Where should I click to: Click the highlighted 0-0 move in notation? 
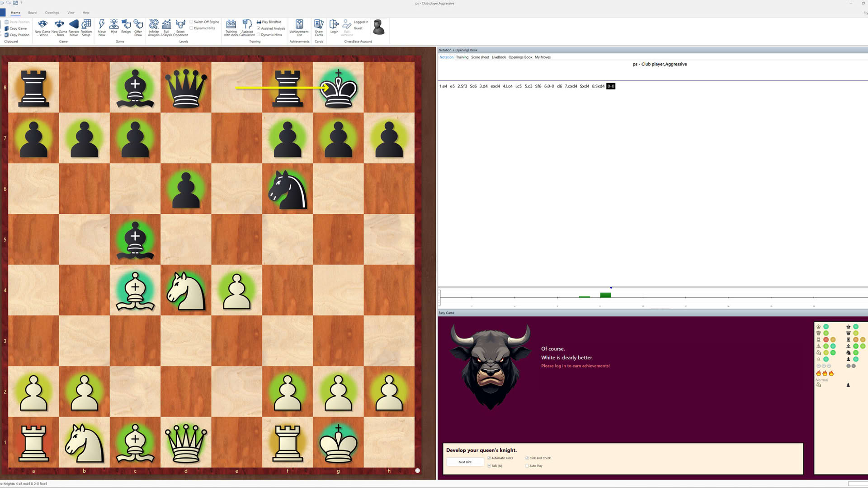(611, 86)
